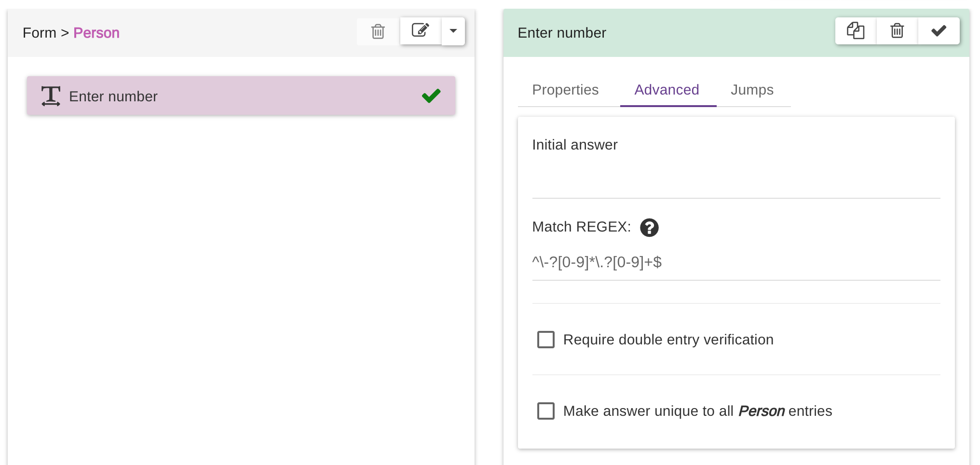The width and height of the screenshot is (980, 465).
Task: Click the edit form pencil icon
Action: pos(421,31)
